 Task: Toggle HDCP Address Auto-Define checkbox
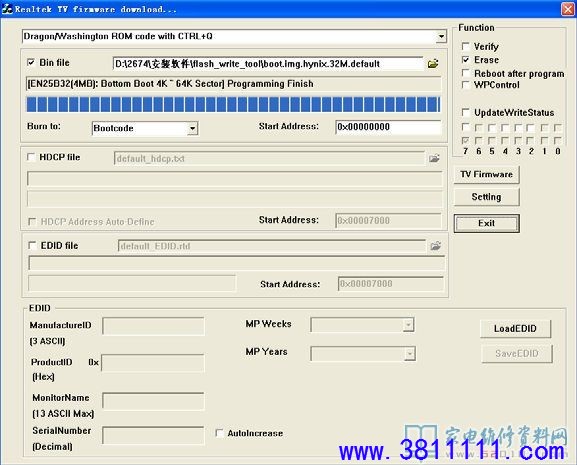pos(32,221)
